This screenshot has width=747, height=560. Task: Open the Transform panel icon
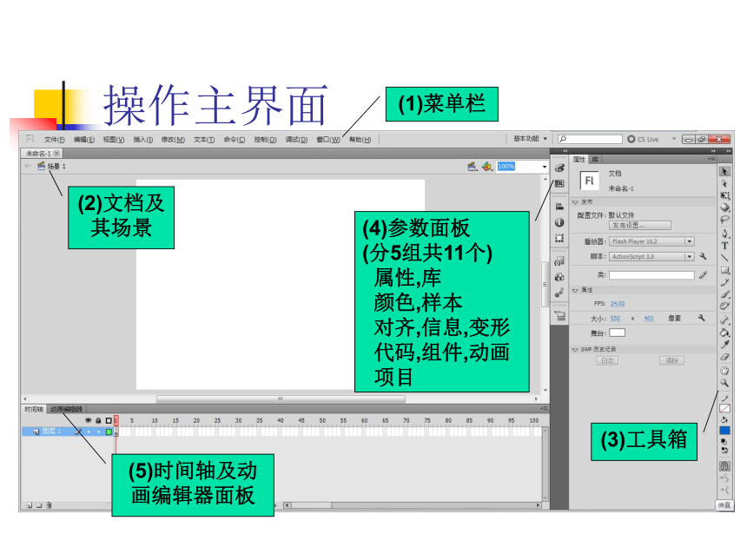click(559, 238)
